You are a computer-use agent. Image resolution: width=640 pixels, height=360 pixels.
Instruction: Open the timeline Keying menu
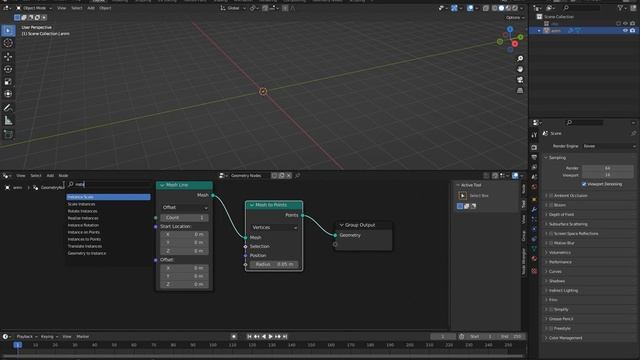49,336
